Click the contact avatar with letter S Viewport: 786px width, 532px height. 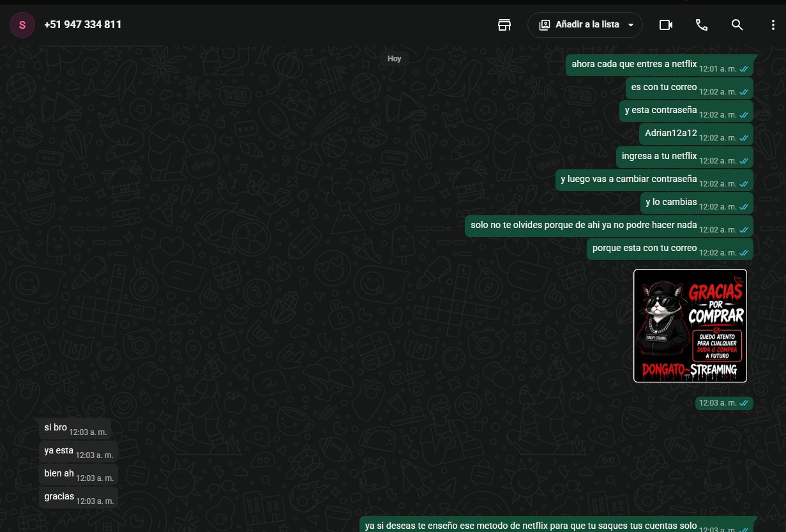pyautogui.click(x=22, y=25)
